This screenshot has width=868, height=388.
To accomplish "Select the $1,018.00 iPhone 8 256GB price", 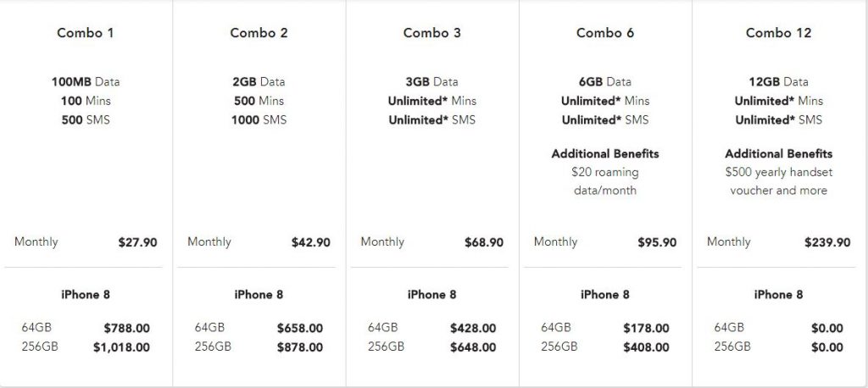I will click(121, 346).
